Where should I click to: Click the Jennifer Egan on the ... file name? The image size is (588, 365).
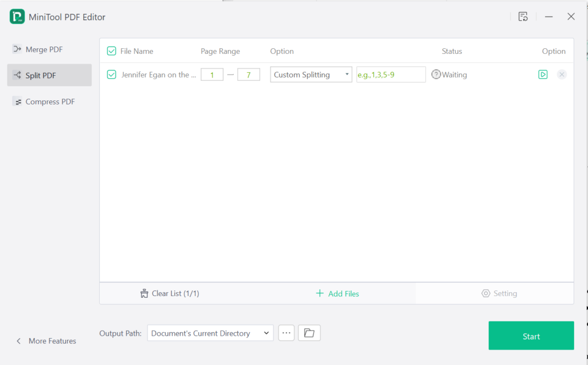click(x=158, y=75)
